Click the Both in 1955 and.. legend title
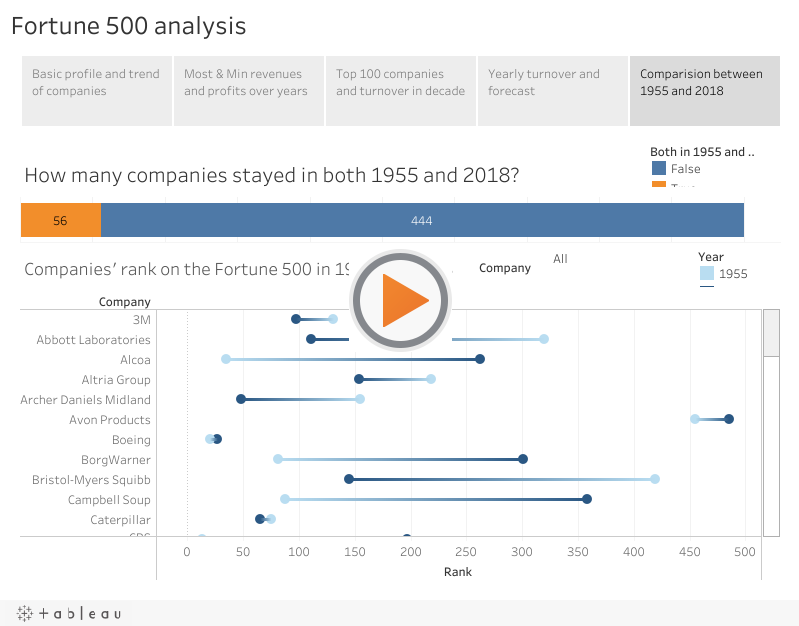 [x=702, y=152]
